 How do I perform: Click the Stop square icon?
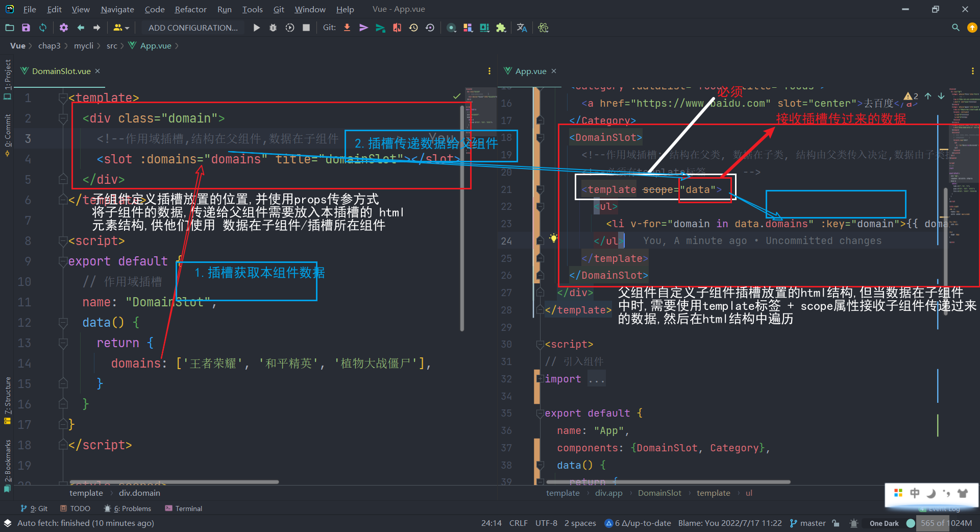306,28
